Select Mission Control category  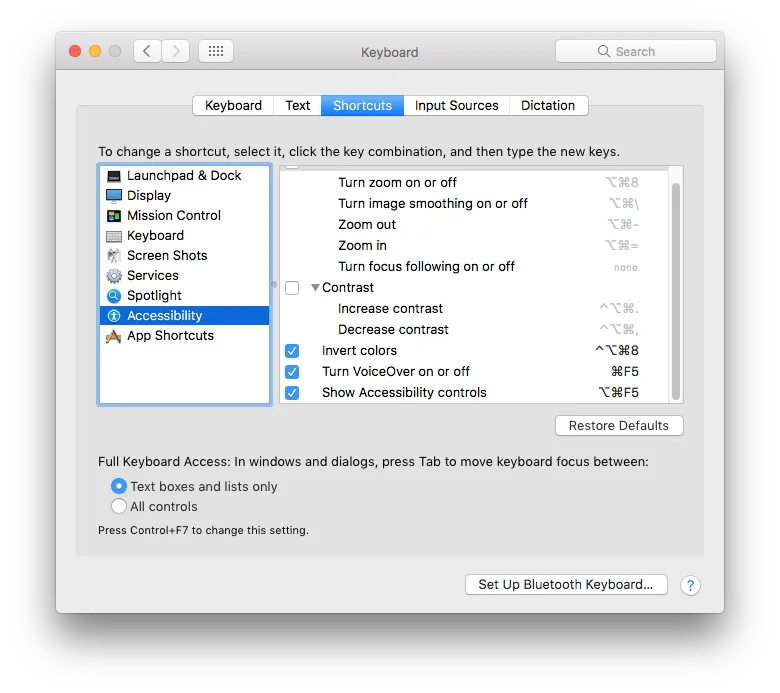[185, 215]
